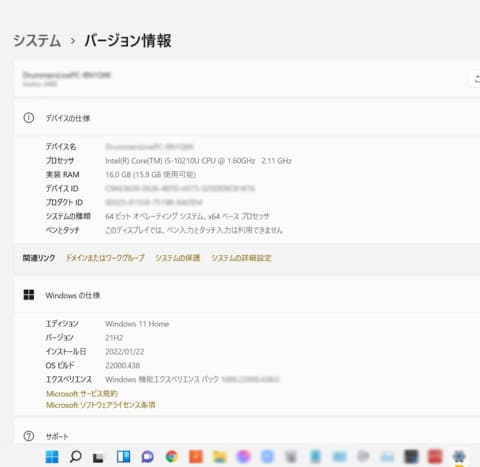Launch the Chat icon on taskbar
The image size is (480, 467).
click(147, 457)
